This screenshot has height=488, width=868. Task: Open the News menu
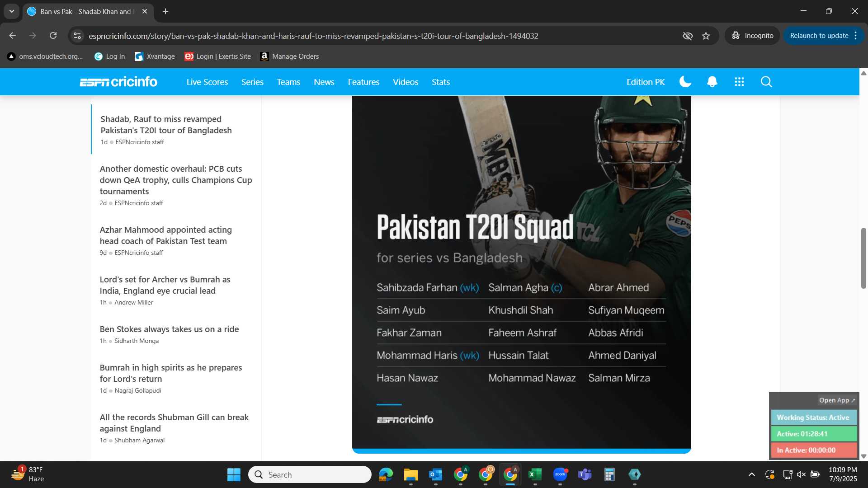324,82
